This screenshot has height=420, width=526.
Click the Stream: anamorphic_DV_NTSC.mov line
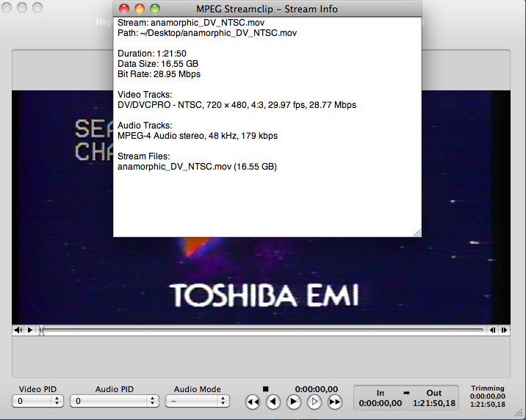[191, 23]
